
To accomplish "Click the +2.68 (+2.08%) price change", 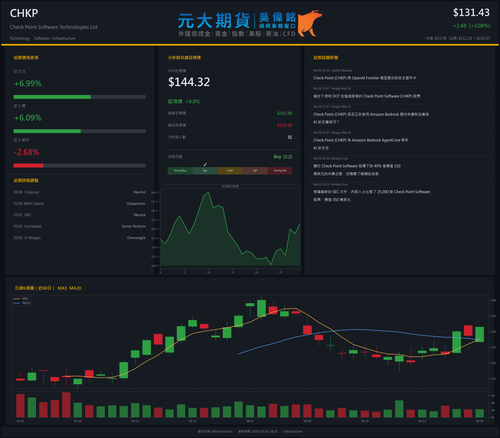I will click(x=471, y=26).
